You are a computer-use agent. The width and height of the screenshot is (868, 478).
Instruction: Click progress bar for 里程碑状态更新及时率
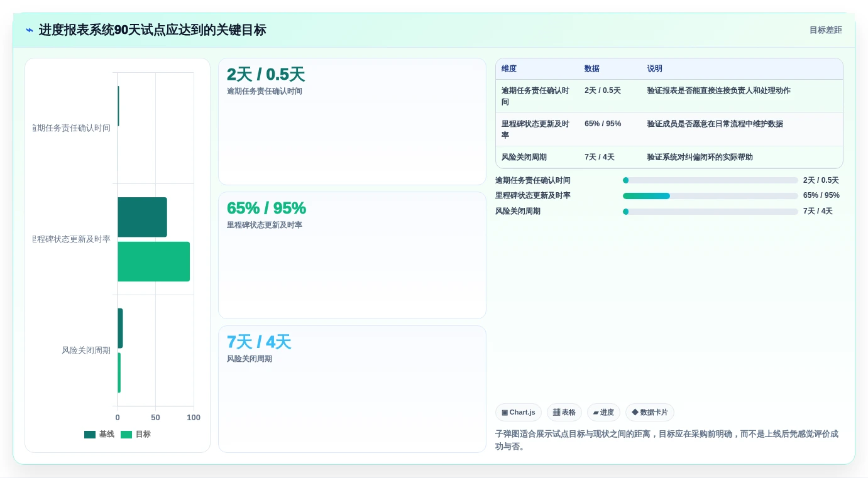pyautogui.click(x=710, y=196)
